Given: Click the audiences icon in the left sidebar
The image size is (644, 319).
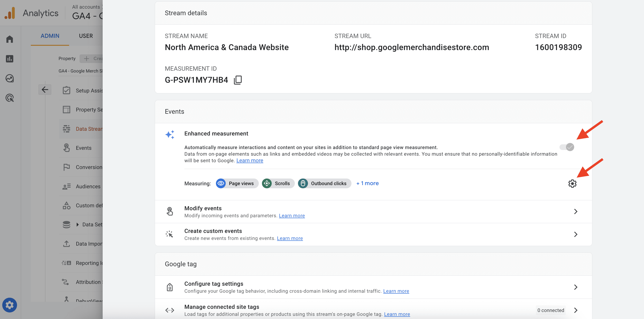Looking at the screenshot, I should [66, 186].
